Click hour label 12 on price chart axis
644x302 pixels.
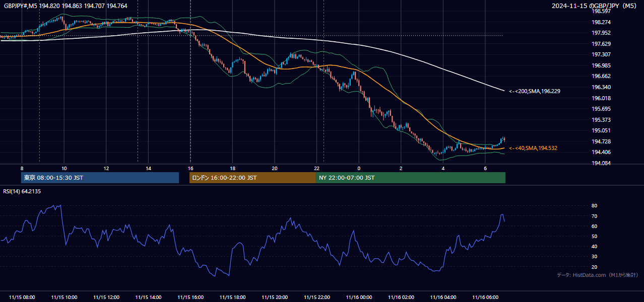pyautogui.click(x=106, y=168)
